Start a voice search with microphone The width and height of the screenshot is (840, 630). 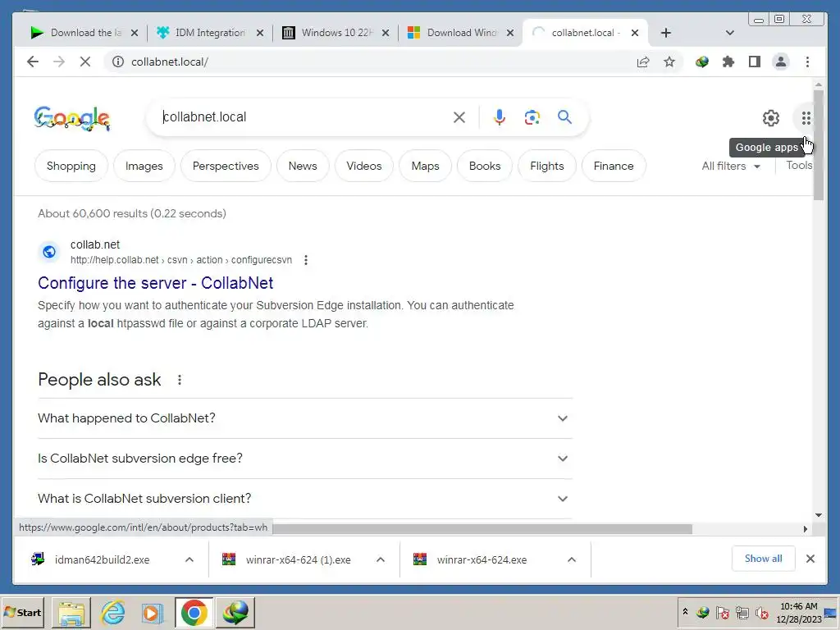[500, 117]
